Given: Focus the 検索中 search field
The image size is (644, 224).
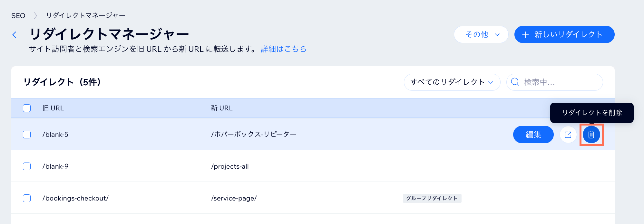Looking at the screenshot, I should tap(554, 82).
